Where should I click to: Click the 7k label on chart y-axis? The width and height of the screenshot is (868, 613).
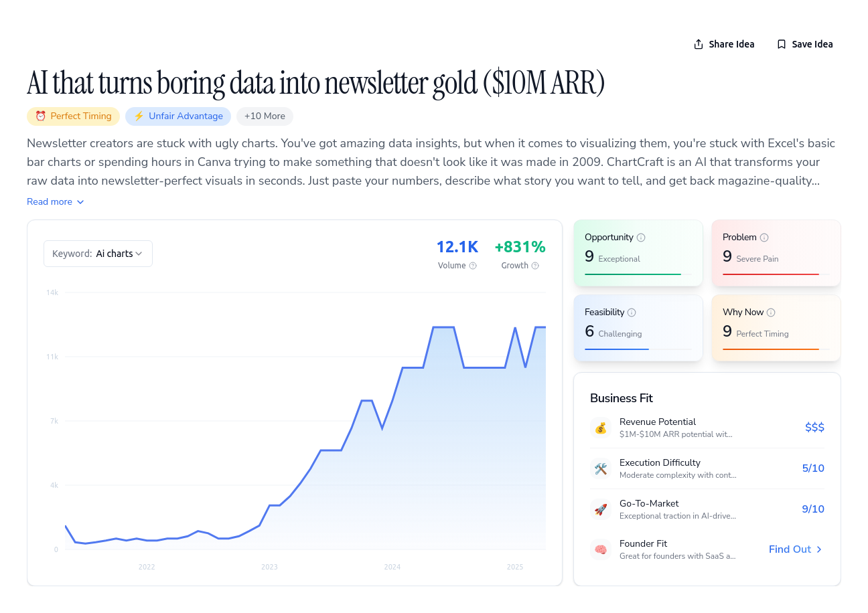pyautogui.click(x=54, y=421)
